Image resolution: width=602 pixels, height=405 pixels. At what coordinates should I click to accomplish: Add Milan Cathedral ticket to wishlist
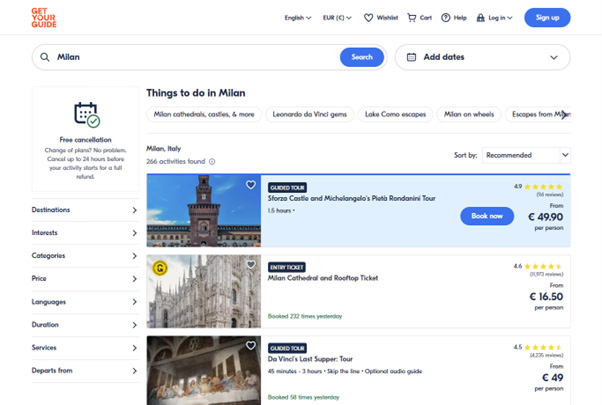(x=251, y=264)
